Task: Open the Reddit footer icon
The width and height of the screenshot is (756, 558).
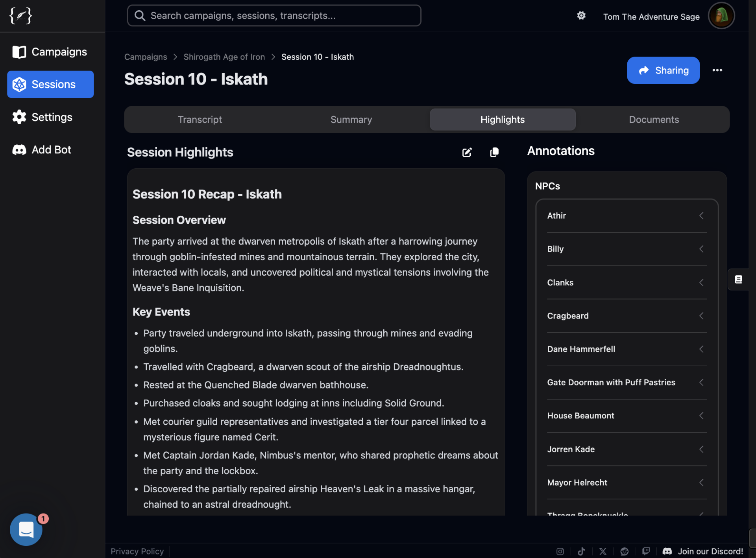Action: 624,551
